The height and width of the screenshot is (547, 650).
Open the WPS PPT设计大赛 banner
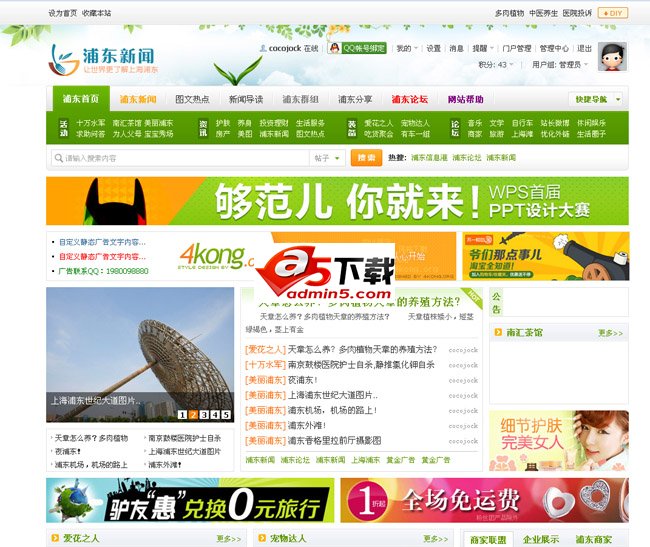click(337, 201)
